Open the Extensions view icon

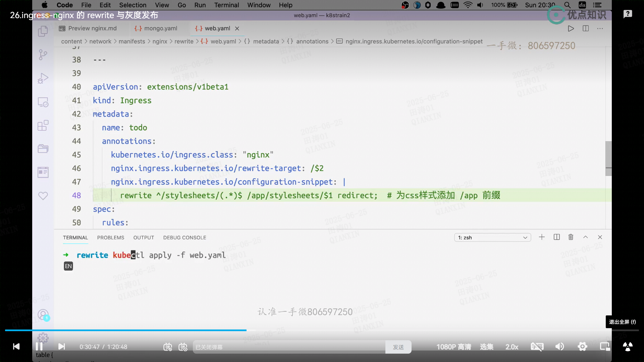point(43,126)
